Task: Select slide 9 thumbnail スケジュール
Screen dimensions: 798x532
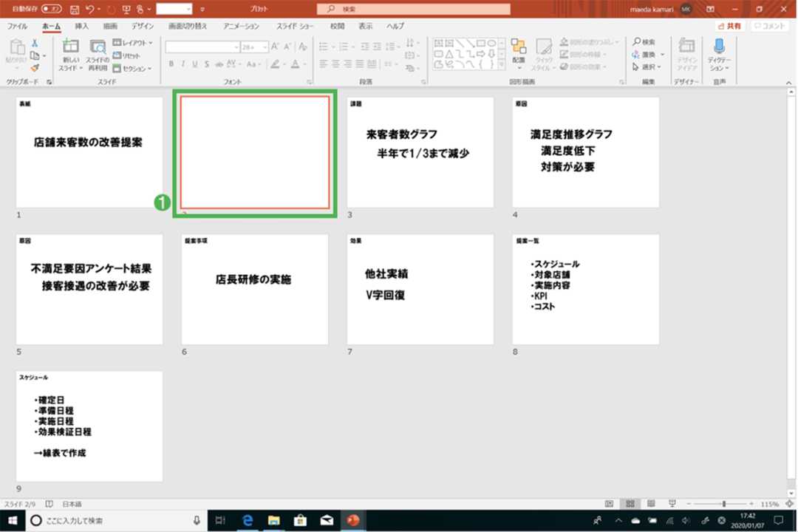Action: click(89, 426)
